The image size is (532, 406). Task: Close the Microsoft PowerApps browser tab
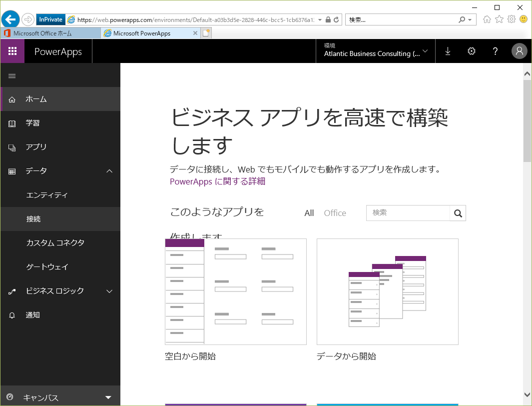[195, 33]
